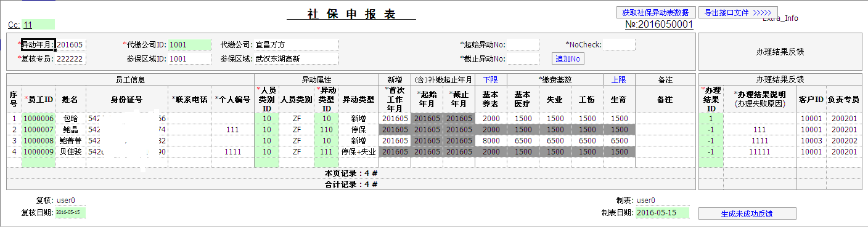The height and width of the screenshot is (227, 868).
Task: Click 负责专员 cell showing 200202
Action: 844,141
